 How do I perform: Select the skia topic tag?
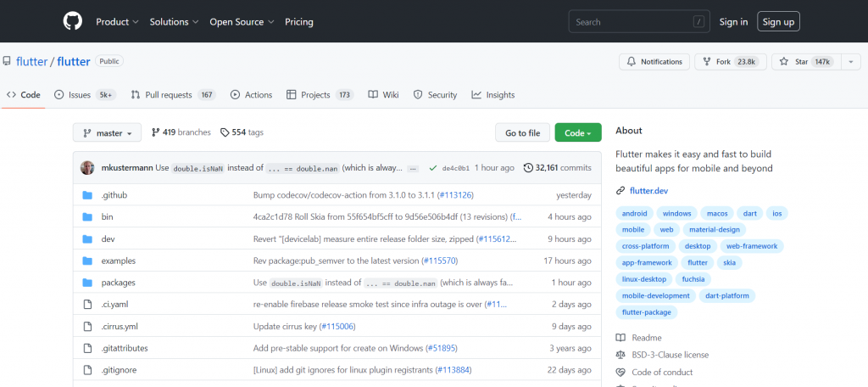(x=730, y=262)
